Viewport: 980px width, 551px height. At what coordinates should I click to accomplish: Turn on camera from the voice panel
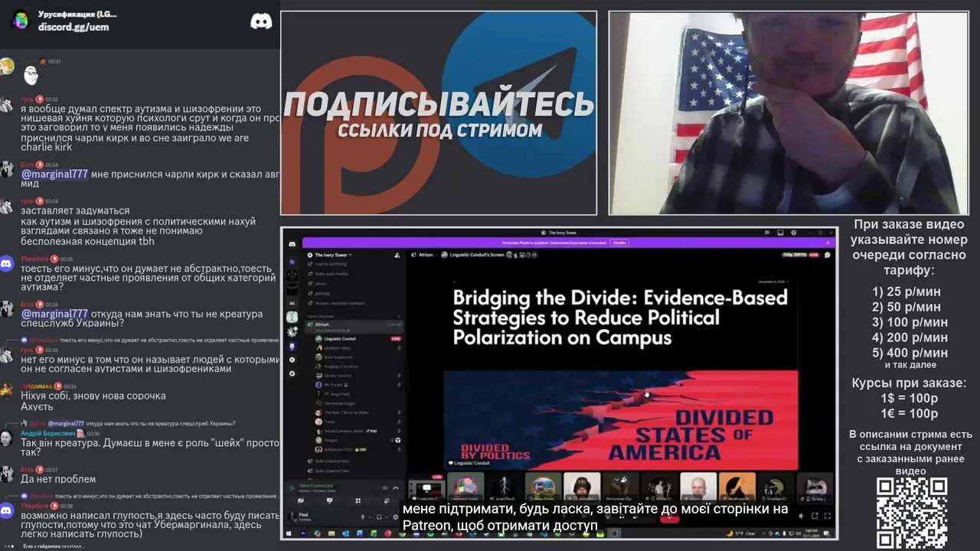pyautogui.click(x=301, y=500)
